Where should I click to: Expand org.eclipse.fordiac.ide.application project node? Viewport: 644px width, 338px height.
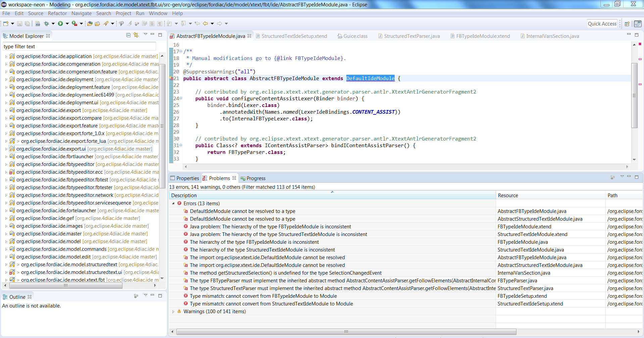pos(6,56)
